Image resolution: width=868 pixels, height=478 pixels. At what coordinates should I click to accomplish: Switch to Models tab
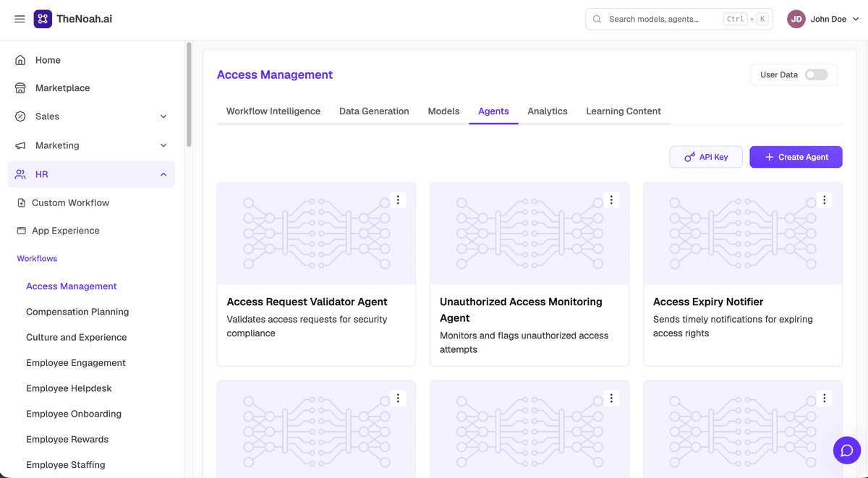(x=443, y=111)
